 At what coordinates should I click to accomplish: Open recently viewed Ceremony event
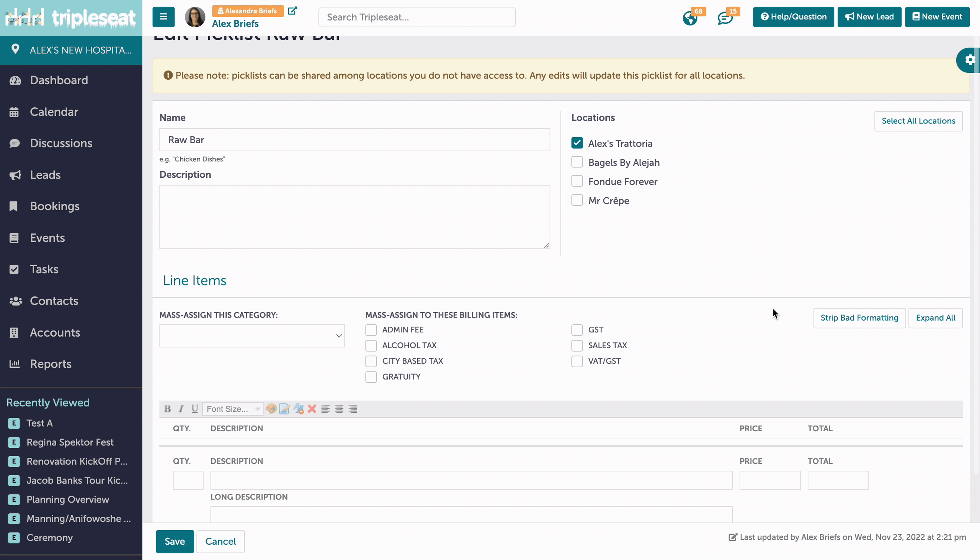tap(50, 538)
